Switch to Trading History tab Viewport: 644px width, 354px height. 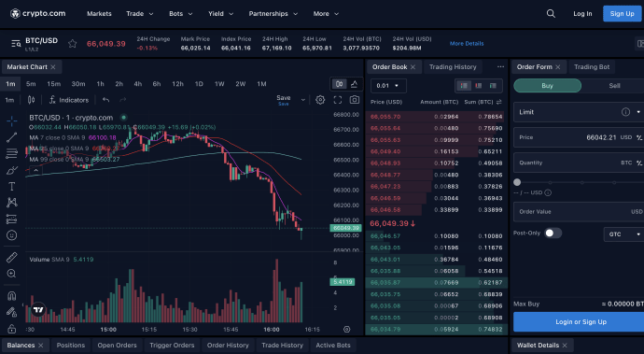point(453,67)
